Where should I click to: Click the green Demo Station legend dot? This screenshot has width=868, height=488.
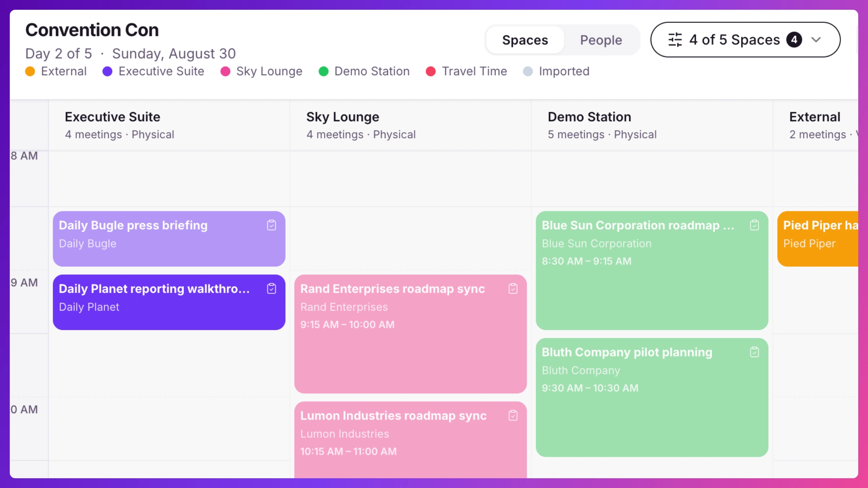(323, 71)
